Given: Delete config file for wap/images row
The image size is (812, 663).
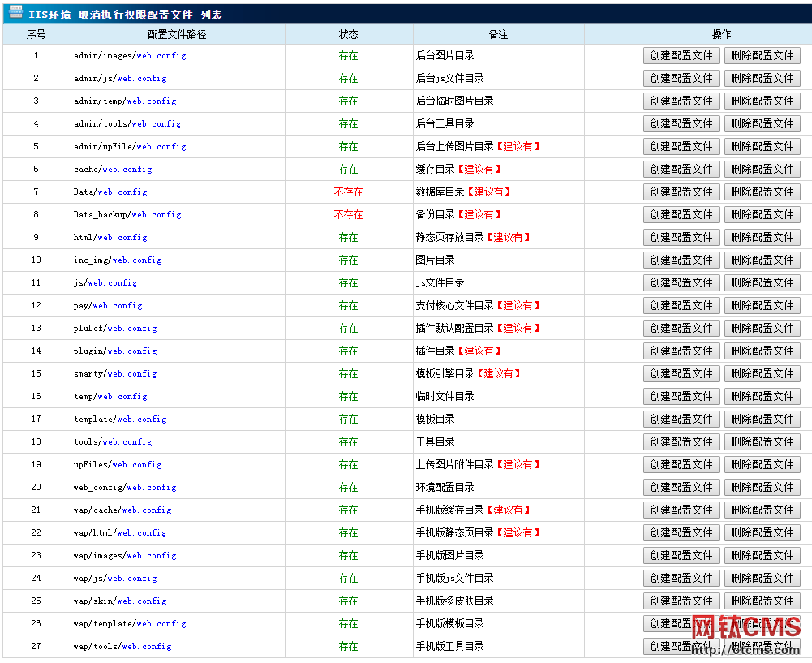Looking at the screenshot, I should click(x=762, y=555).
